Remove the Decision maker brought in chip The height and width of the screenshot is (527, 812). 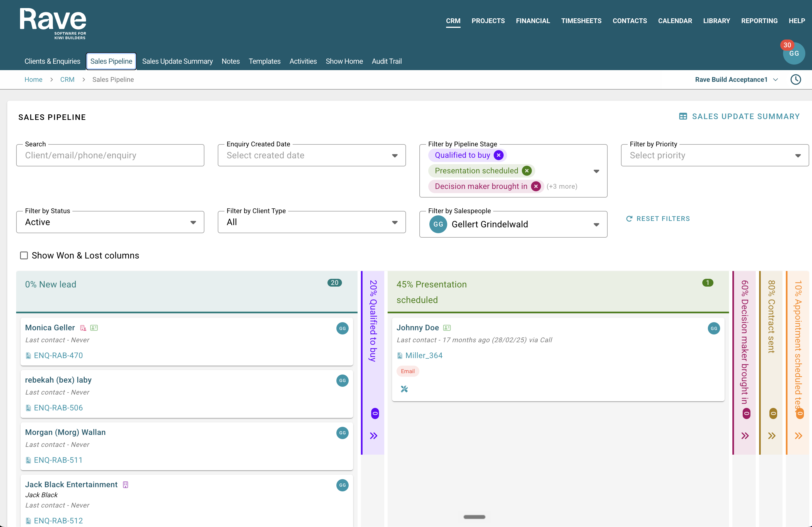pos(536,186)
